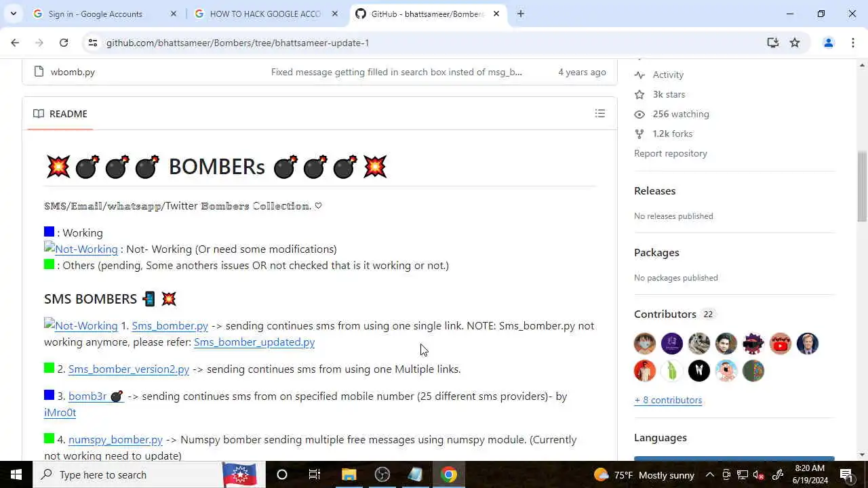Viewport: 868px width, 488px height.
Task: Click the taskbar clock showing 8:20 AM
Action: coord(809,474)
